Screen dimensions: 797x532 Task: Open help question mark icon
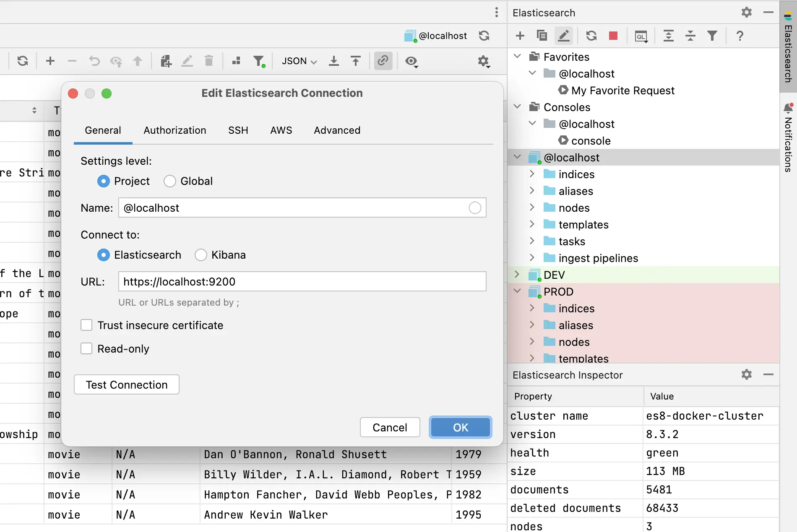tap(740, 36)
